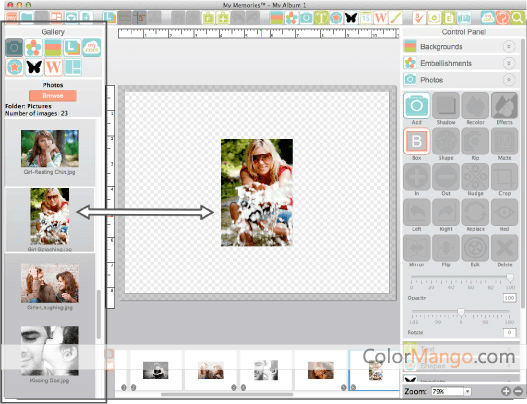Click the calendar icon in top toolbar
Image resolution: width=527 pixels, height=404 pixels.
click(366, 17)
